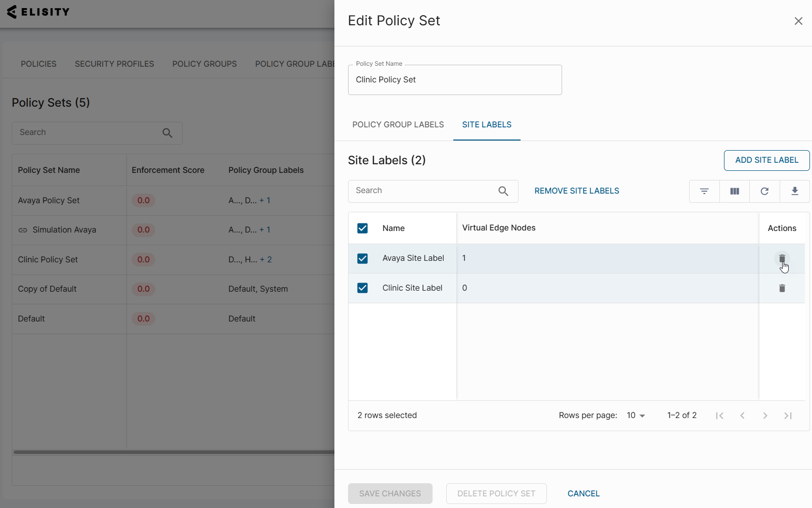Open the column chooser icon
Image resolution: width=812 pixels, height=508 pixels.
pos(735,191)
